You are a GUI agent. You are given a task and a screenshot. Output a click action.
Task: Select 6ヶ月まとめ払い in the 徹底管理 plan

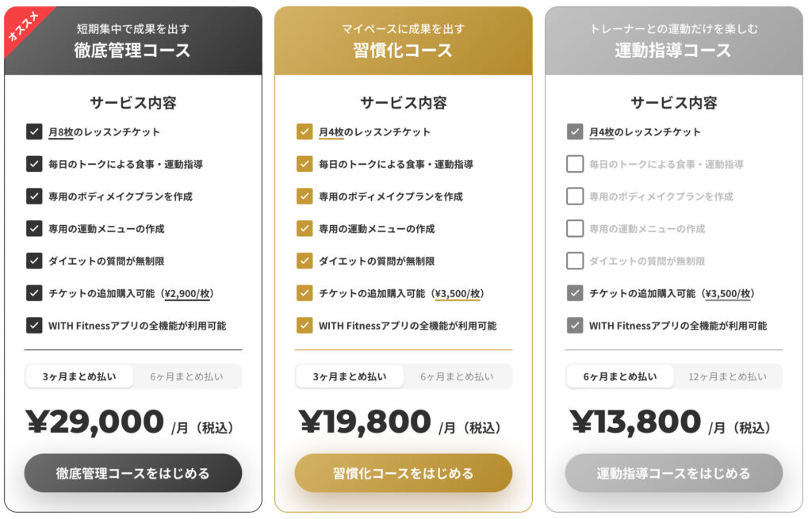coord(187,376)
